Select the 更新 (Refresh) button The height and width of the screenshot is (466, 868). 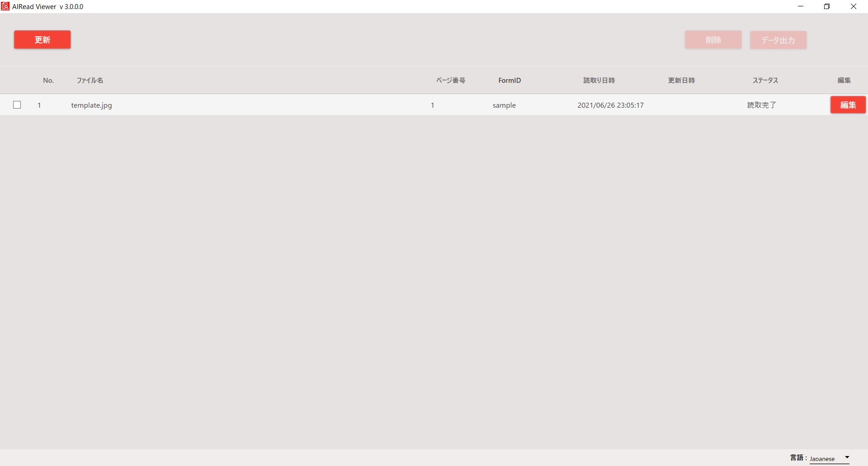tap(42, 39)
